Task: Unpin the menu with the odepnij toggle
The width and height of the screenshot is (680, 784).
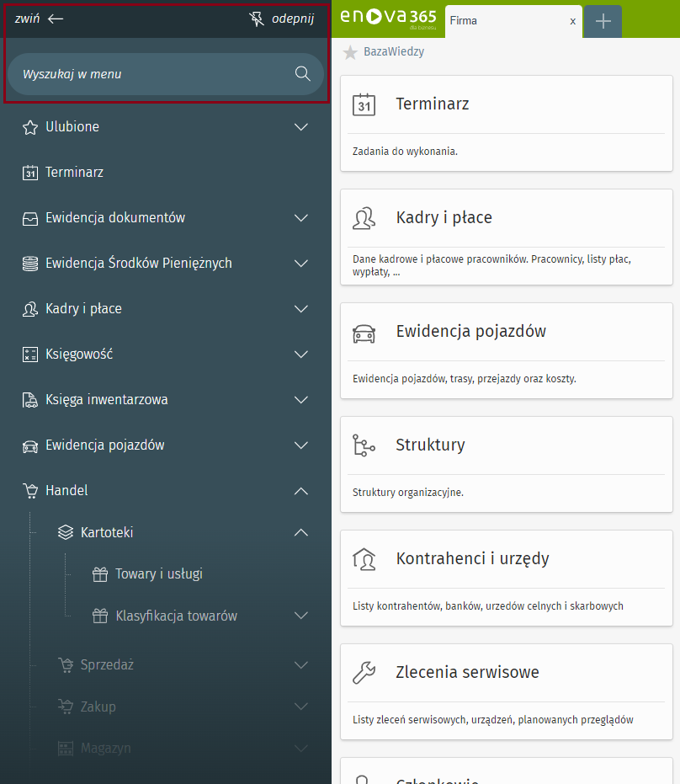Action: [282, 19]
